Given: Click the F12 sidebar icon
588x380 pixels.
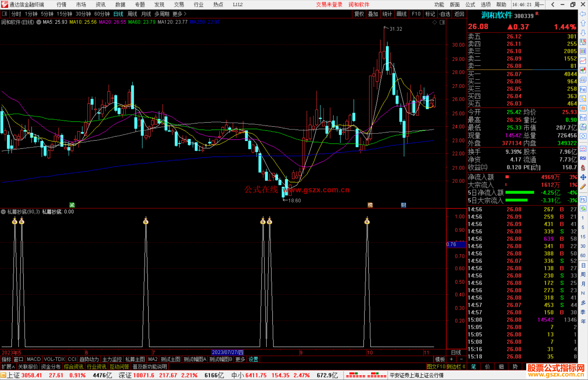Looking at the screenshot, I should pos(583,118).
